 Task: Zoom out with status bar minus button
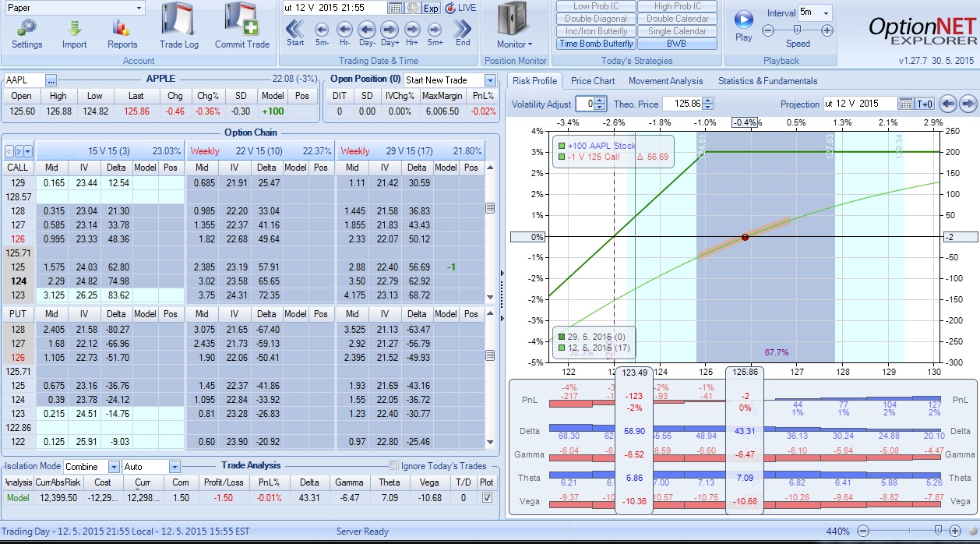tap(863, 532)
